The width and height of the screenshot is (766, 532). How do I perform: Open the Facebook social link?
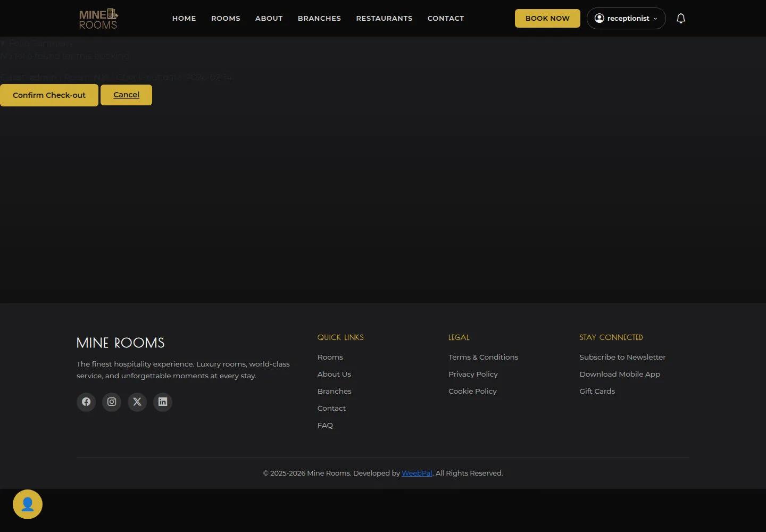coord(86,402)
